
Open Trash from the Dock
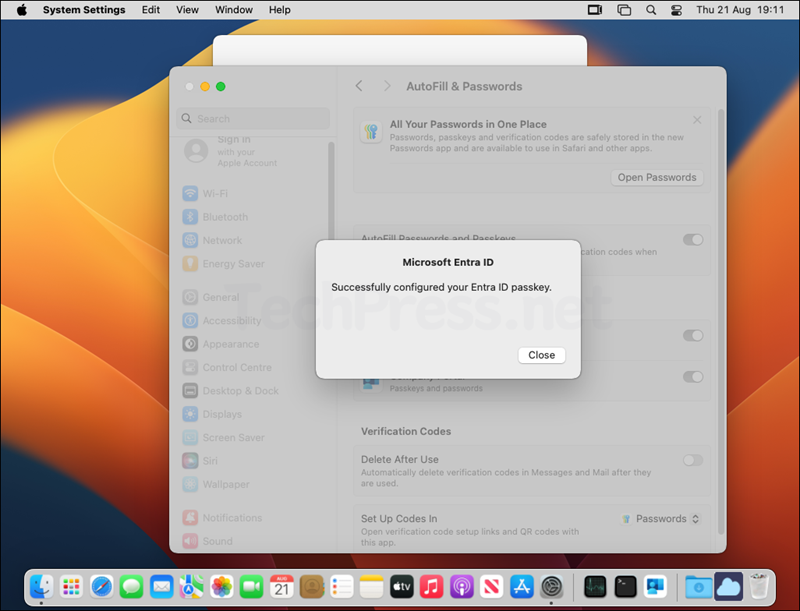pyautogui.click(x=759, y=587)
